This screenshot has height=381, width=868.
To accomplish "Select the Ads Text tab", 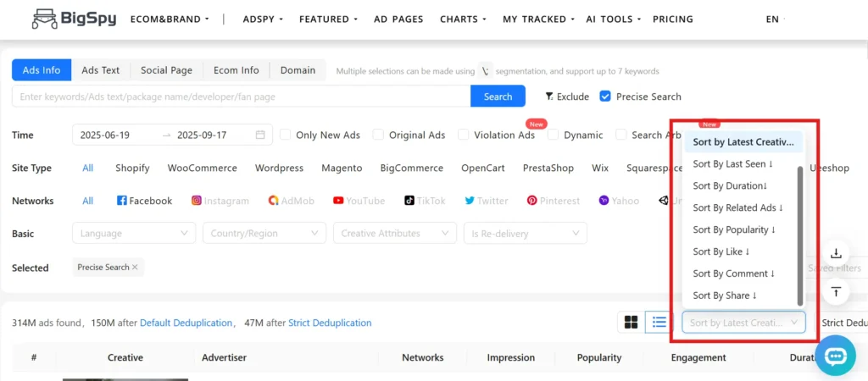I will (101, 70).
